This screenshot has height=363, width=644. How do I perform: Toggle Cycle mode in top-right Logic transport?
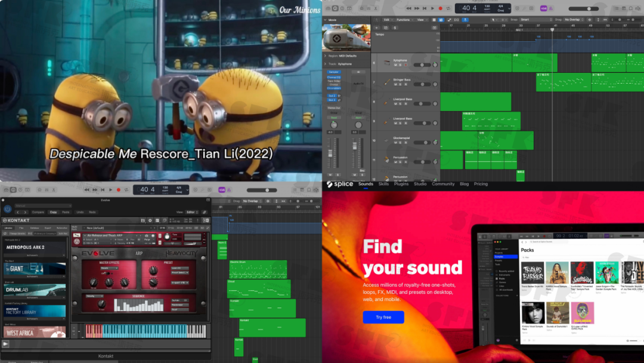coord(448,8)
